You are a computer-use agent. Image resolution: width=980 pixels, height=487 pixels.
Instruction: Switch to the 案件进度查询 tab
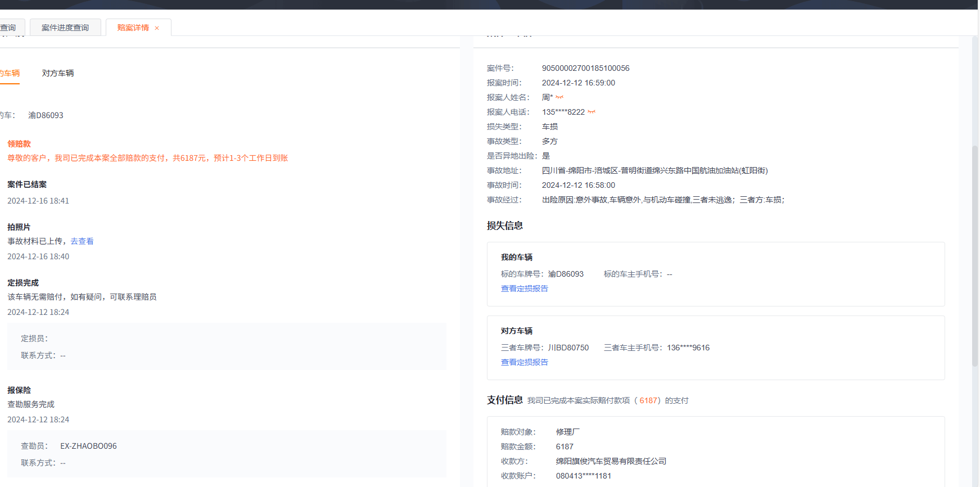(65, 28)
